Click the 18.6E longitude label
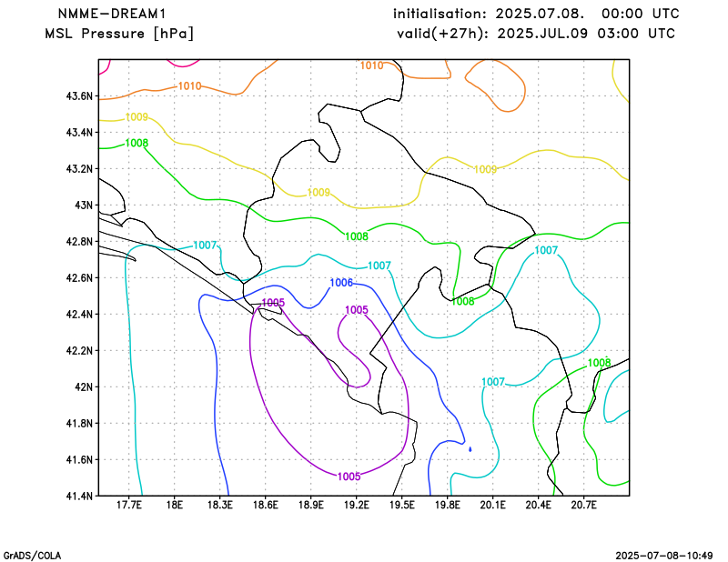Image resolution: width=728 pixels, height=562 pixels. [266, 505]
